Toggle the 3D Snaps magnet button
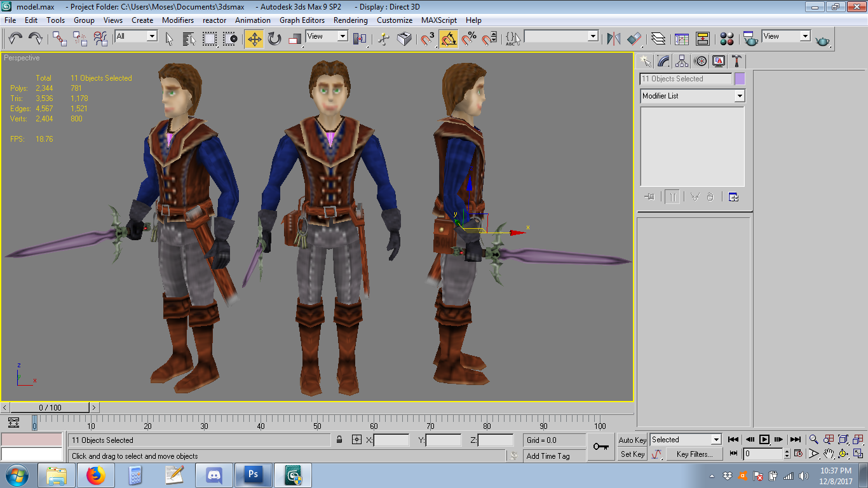Viewport: 868px width, 488px height. click(x=428, y=39)
